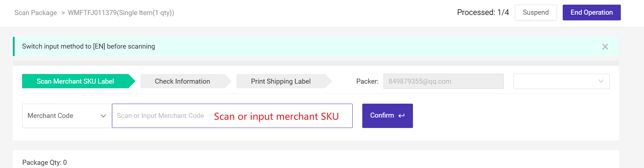Click the Package Qty: 0 label
This screenshot has width=644, height=168.
(45, 162)
